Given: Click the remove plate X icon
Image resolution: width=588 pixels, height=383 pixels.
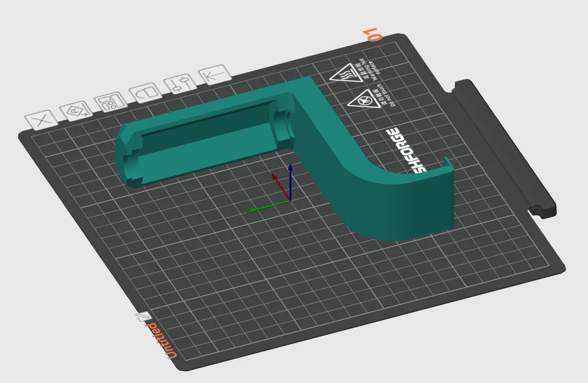Looking at the screenshot, I should tap(42, 120).
